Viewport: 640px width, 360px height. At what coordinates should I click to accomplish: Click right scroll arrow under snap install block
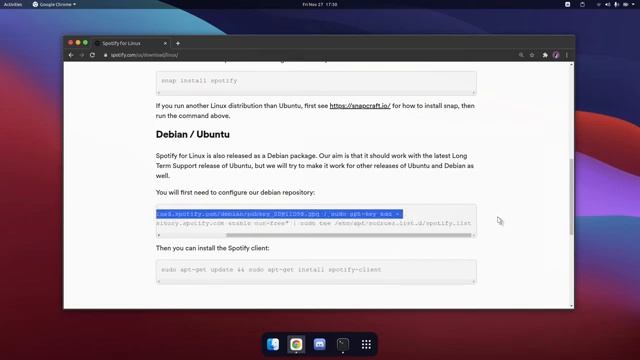pyautogui.click(x=474, y=93)
